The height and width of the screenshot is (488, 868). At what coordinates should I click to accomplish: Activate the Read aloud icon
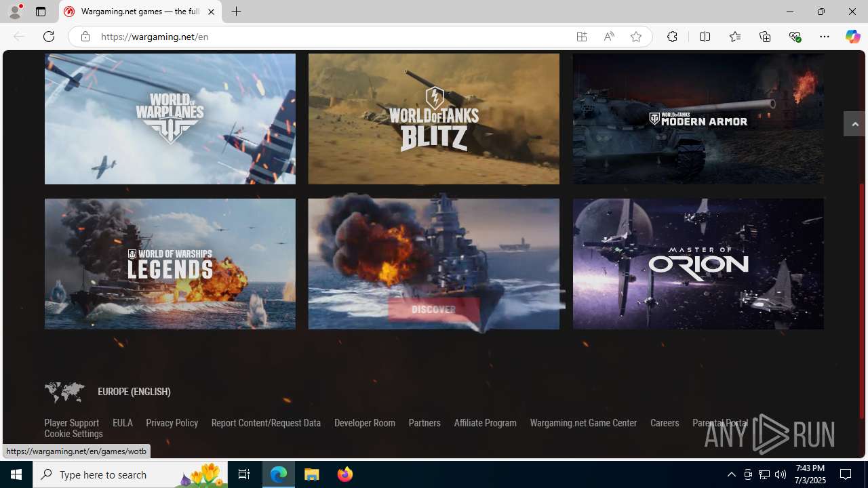point(609,37)
